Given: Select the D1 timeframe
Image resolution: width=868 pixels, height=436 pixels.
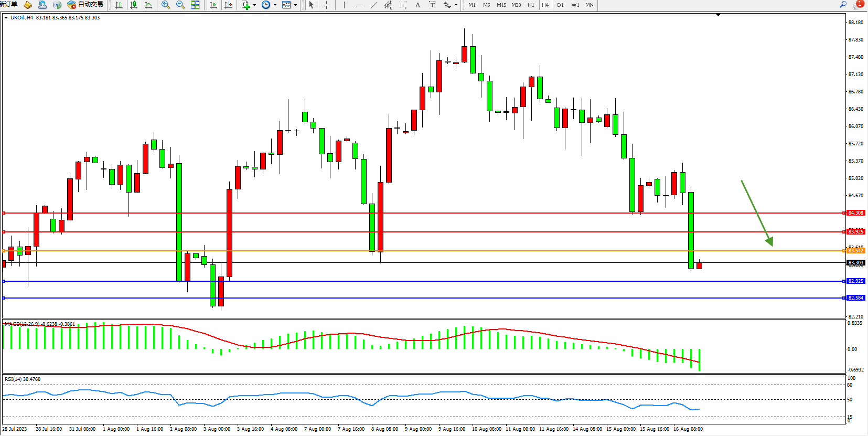Looking at the screenshot, I should coord(560,5).
